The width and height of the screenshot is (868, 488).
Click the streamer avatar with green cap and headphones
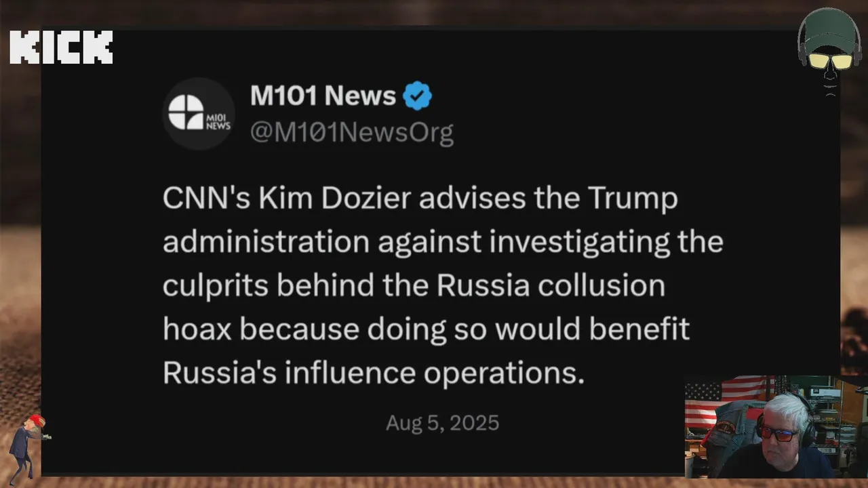[x=829, y=49]
